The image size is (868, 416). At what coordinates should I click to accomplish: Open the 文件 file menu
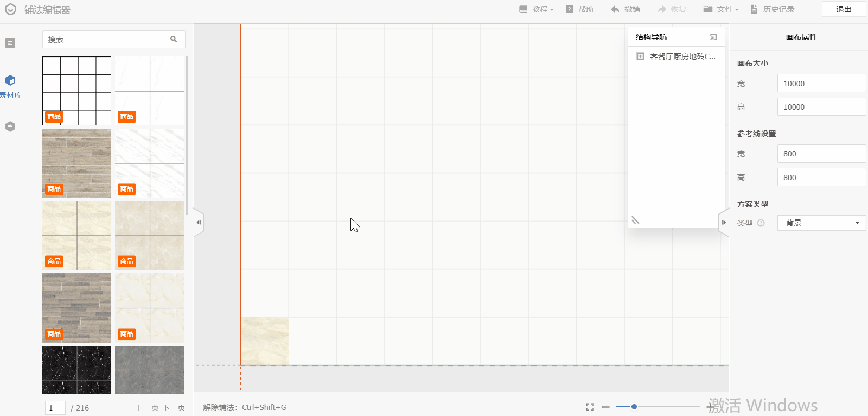721,9
